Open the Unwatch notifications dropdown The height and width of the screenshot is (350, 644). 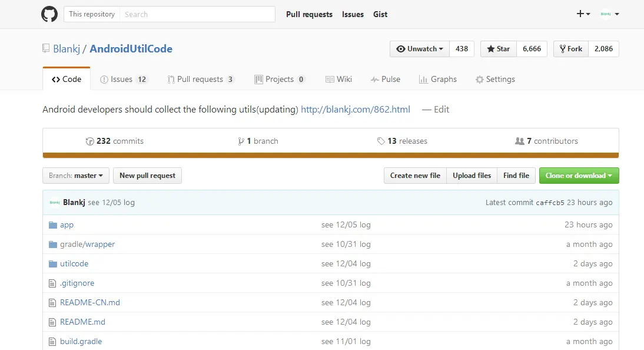[420, 49]
